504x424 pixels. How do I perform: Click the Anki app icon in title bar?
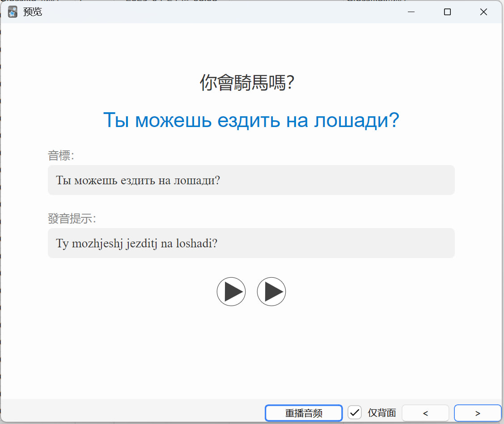pyautogui.click(x=13, y=12)
